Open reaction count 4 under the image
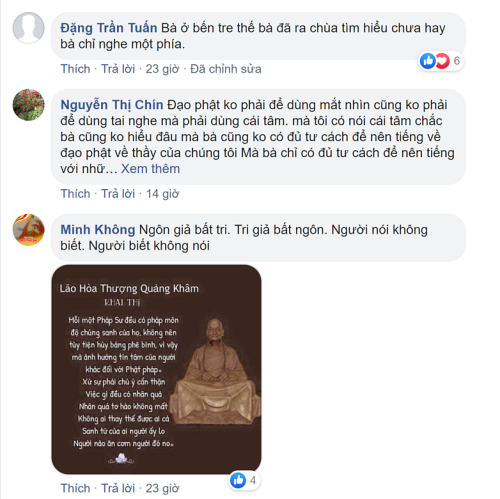500x499 pixels. 253,480
